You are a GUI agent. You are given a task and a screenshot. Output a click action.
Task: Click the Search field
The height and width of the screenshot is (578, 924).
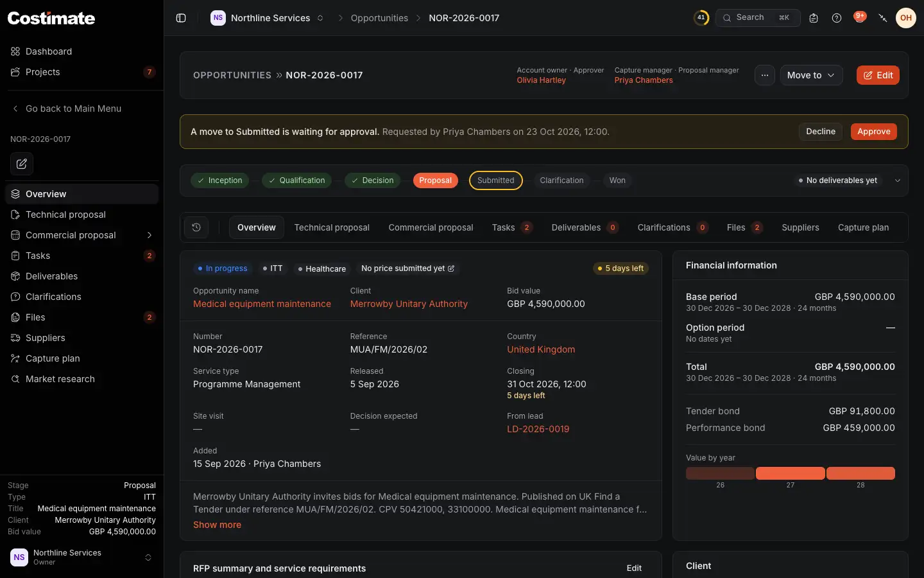pos(758,18)
